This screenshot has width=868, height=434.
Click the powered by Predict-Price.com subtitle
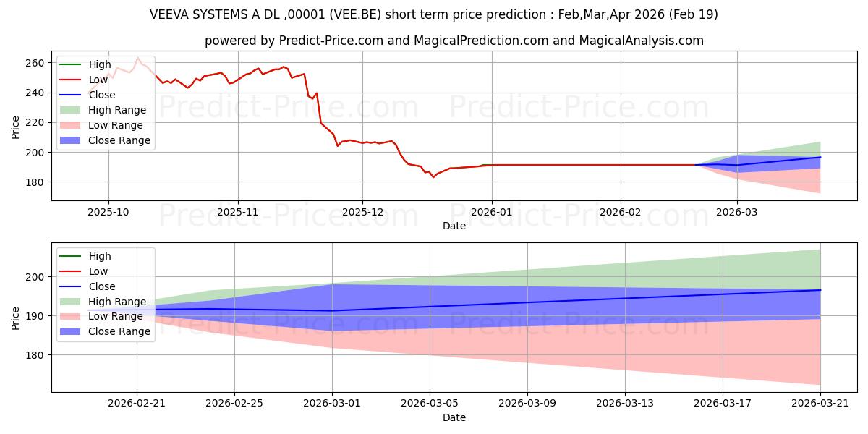coord(454,41)
